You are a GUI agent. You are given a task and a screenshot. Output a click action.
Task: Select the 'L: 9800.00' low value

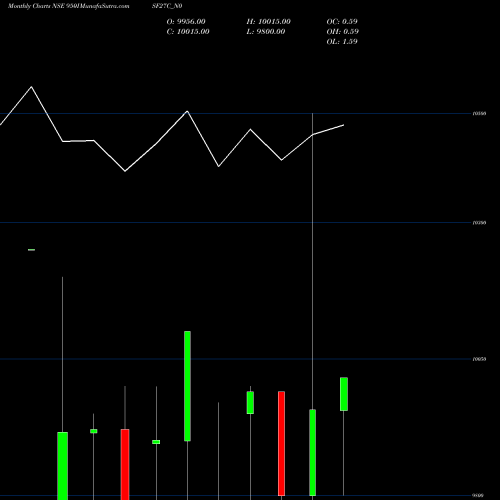pos(266,32)
